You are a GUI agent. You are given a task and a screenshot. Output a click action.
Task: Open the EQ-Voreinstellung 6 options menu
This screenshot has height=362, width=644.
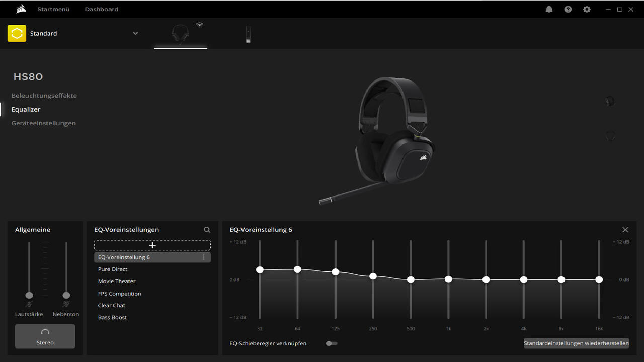204,257
